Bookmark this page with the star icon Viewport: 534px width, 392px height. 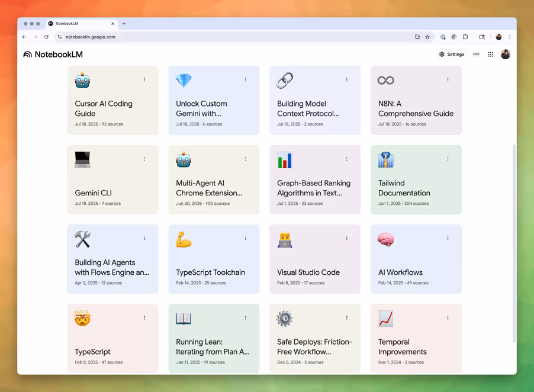point(427,37)
